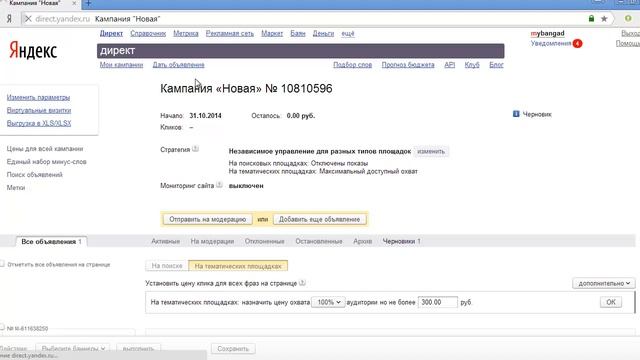Open ещё menu in top navigation

tap(348, 33)
